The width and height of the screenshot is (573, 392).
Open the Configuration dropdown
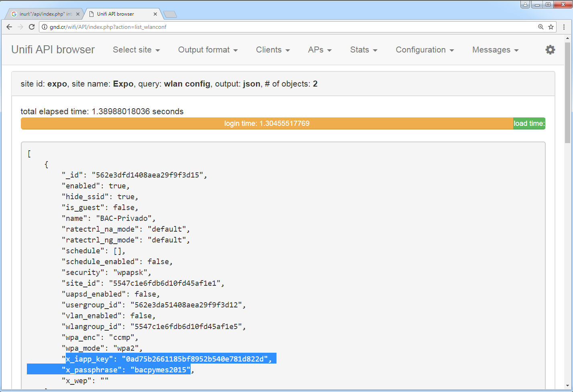pyautogui.click(x=425, y=50)
